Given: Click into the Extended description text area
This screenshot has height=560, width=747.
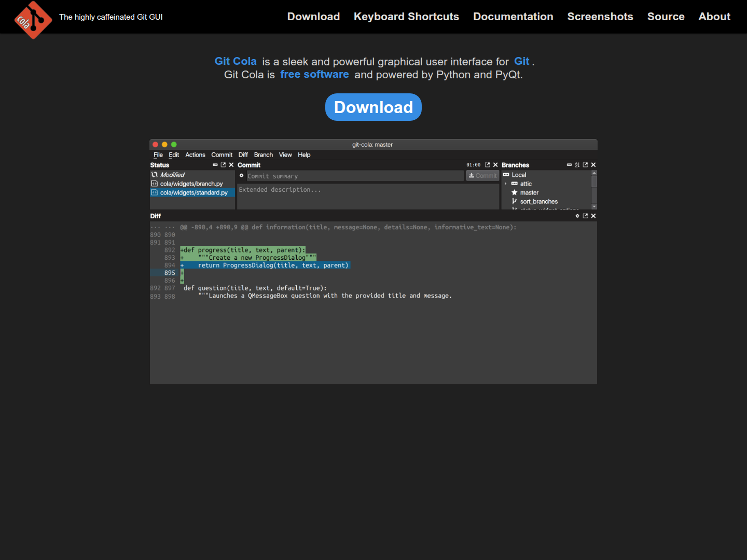Looking at the screenshot, I should tap(368, 197).
